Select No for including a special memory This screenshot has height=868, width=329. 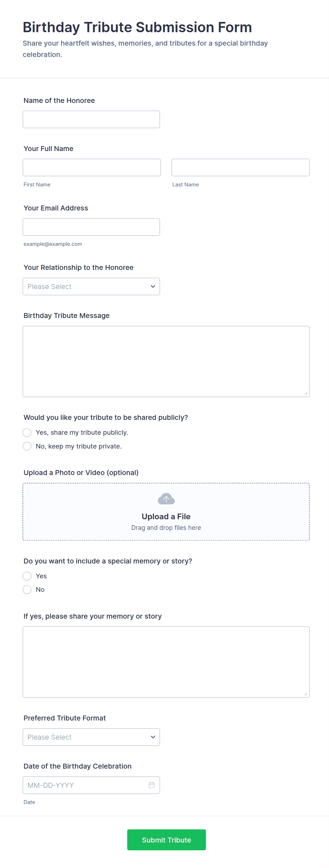click(x=27, y=590)
